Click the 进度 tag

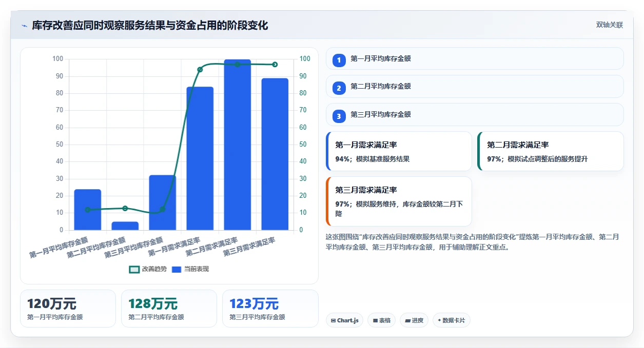(414, 320)
